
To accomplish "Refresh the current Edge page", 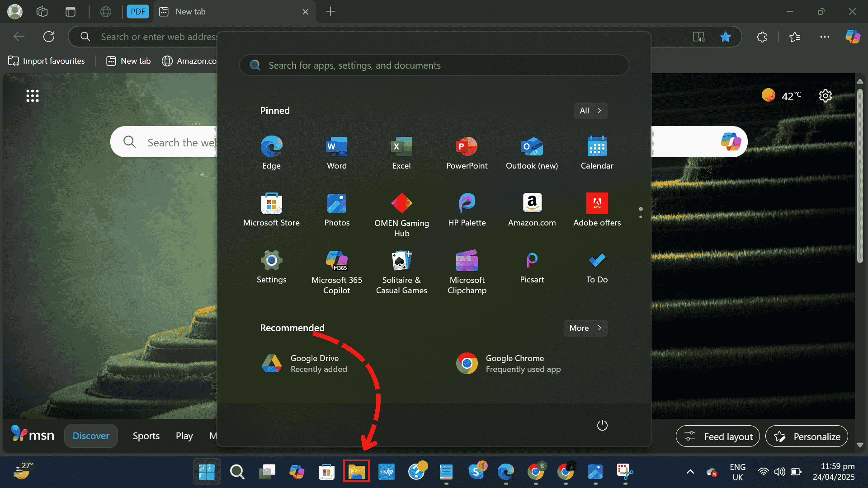I will click(x=49, y=37).
